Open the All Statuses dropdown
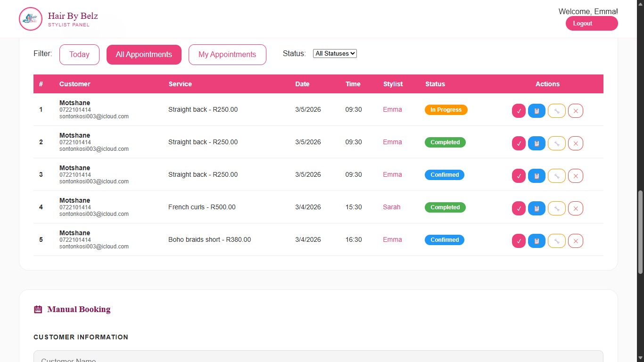644x362 pixels. 335,53
